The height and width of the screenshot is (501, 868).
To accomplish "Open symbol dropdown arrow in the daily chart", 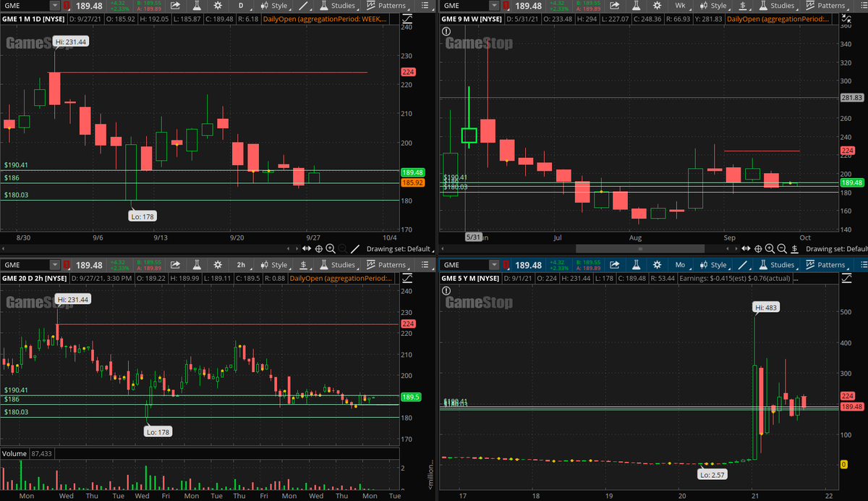I will click(x=55, y=6).
